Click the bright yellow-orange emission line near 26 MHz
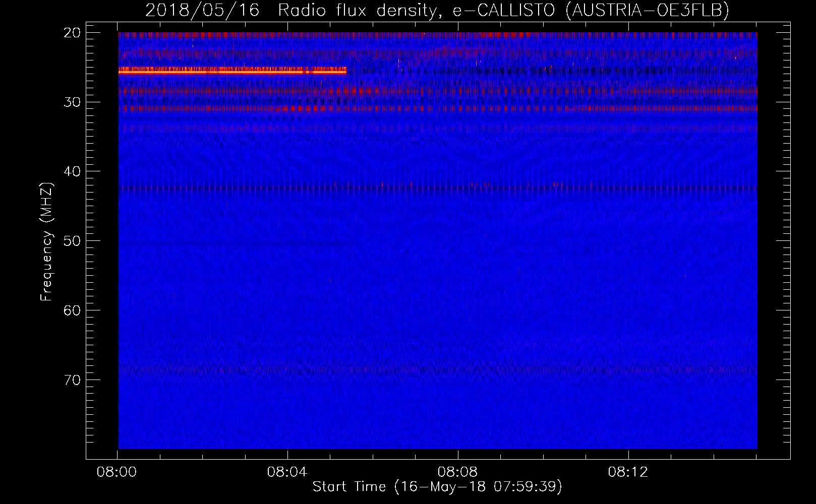816x504 pixels. 232,72
